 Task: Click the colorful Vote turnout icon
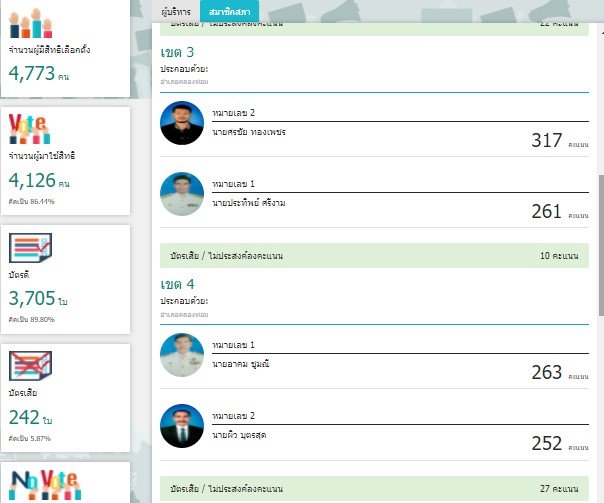click(30, 129)
